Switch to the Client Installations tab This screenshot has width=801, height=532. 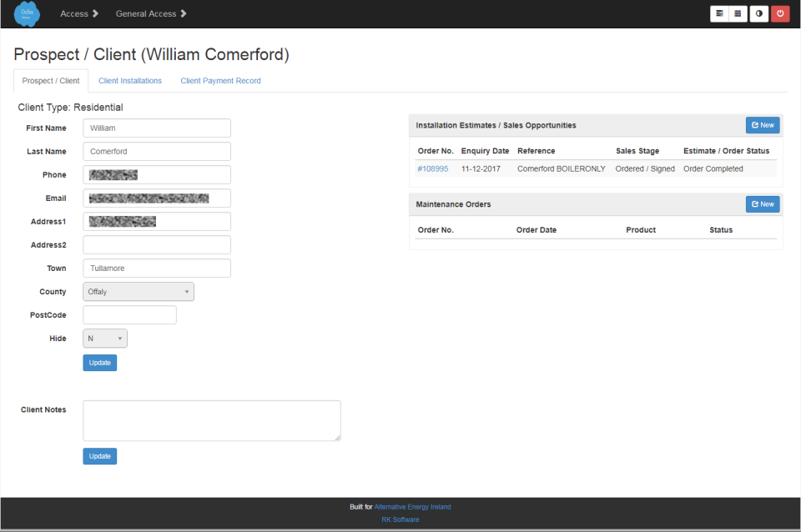coord(130,81)
